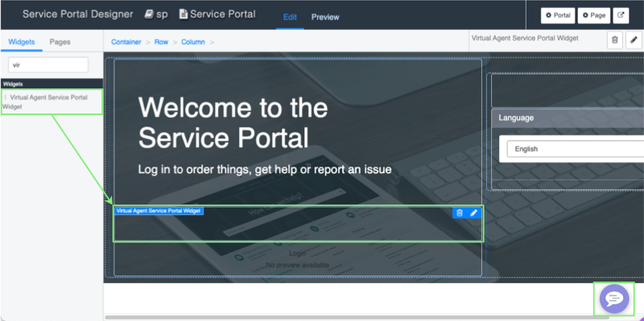Click the Log in to order things text
Screen dimensions: 644x321
click(265, 169)
